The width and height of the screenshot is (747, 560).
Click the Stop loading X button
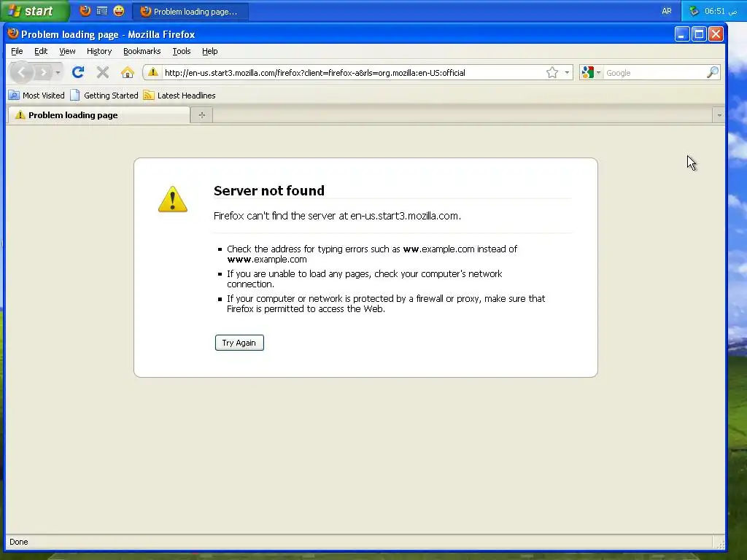click(102, 72)
